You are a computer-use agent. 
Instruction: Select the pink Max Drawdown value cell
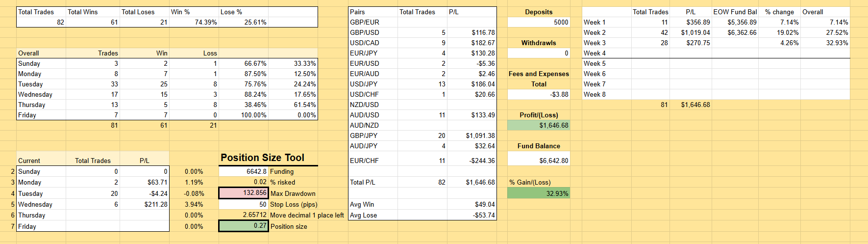(x=243, y=193)
